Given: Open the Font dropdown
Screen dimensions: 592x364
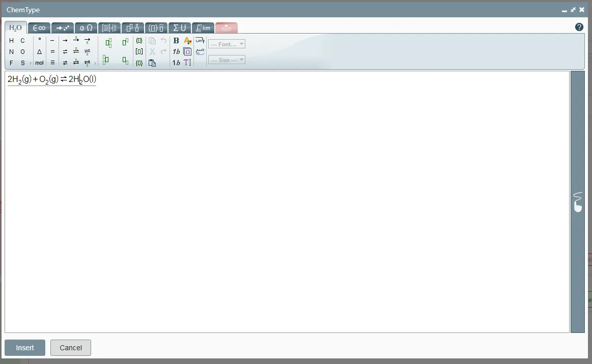Looking at the screenshot, I should tap(227, 44).
